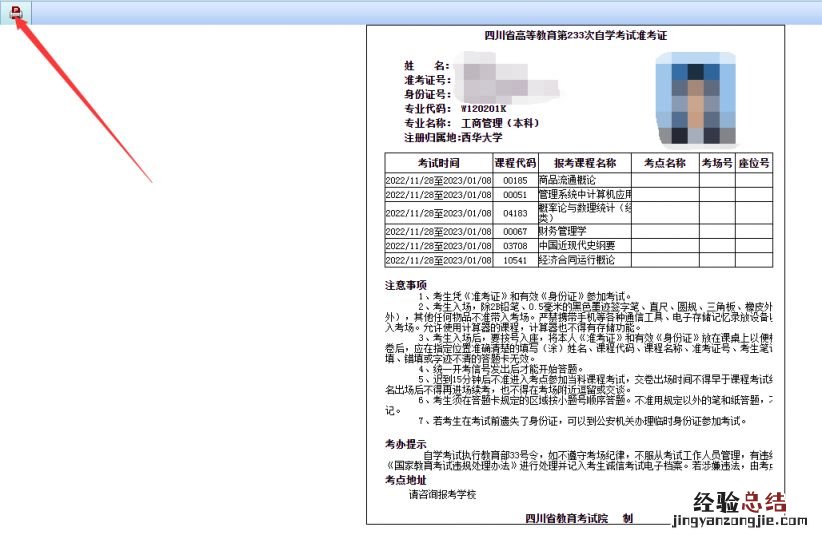Click the 考点地址 heading
822x539 pixels.
[406, 480]
